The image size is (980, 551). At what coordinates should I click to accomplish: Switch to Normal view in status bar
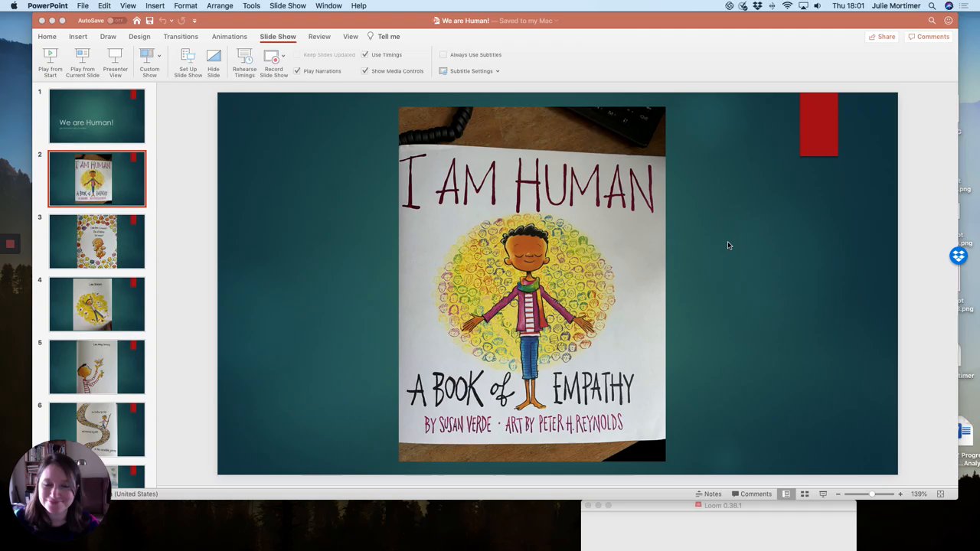click(786, 494)
